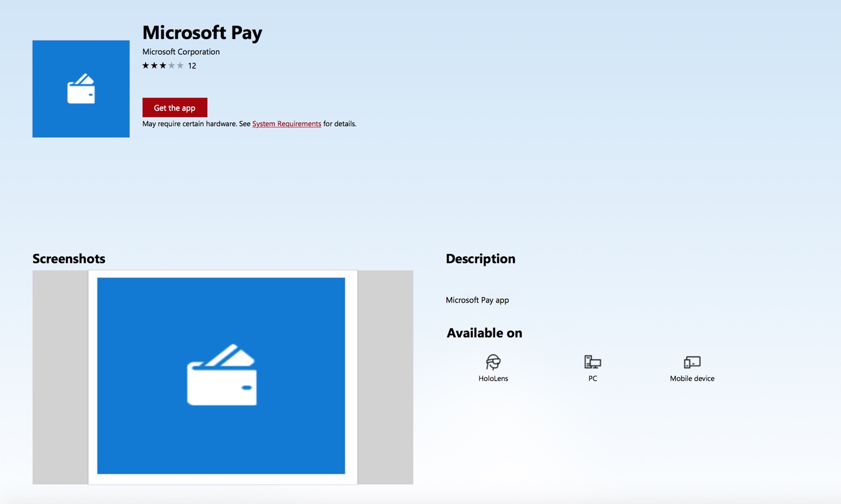This screenshot has height=504, width=841.
Task: Click the PC device icon
Action: 592,362
